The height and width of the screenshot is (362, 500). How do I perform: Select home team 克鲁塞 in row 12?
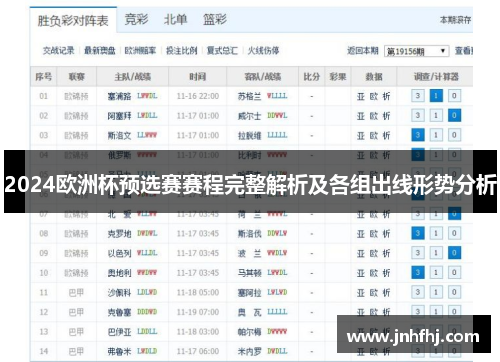click(119, 312)
